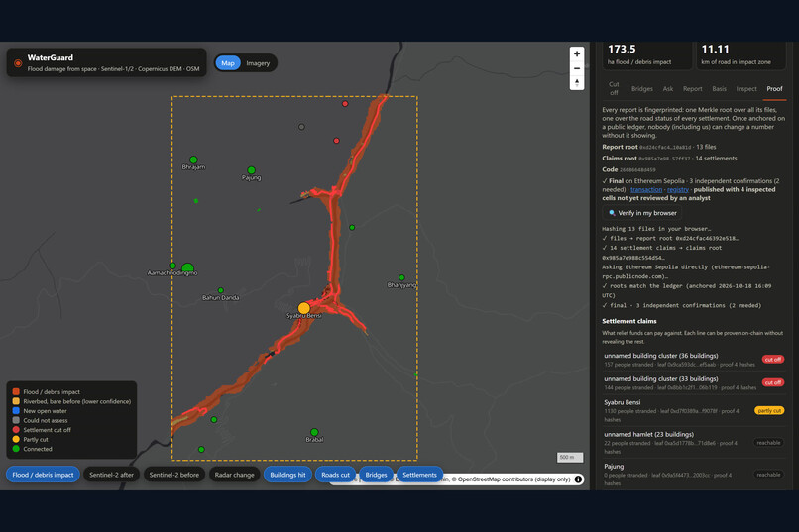Click reachable badge for Pajung claim

click(x=768, y=475)
